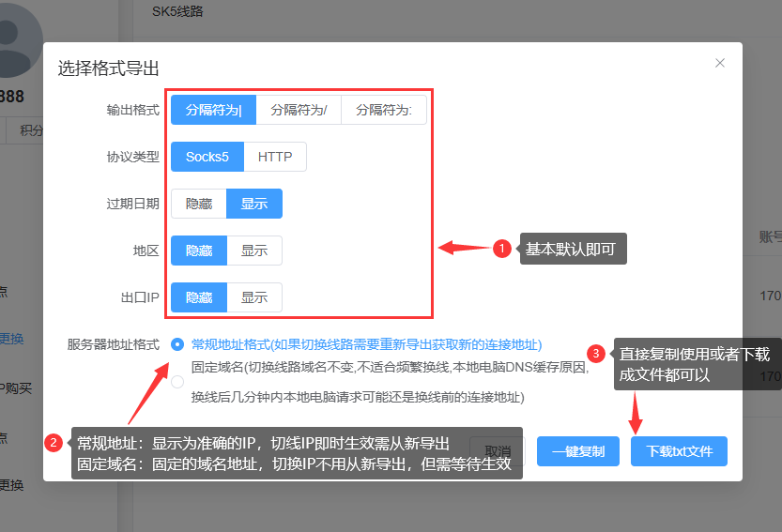The height and width of the screenshot is (532, 782).
Task: Close the export format dialog
Action: (720, 63)
